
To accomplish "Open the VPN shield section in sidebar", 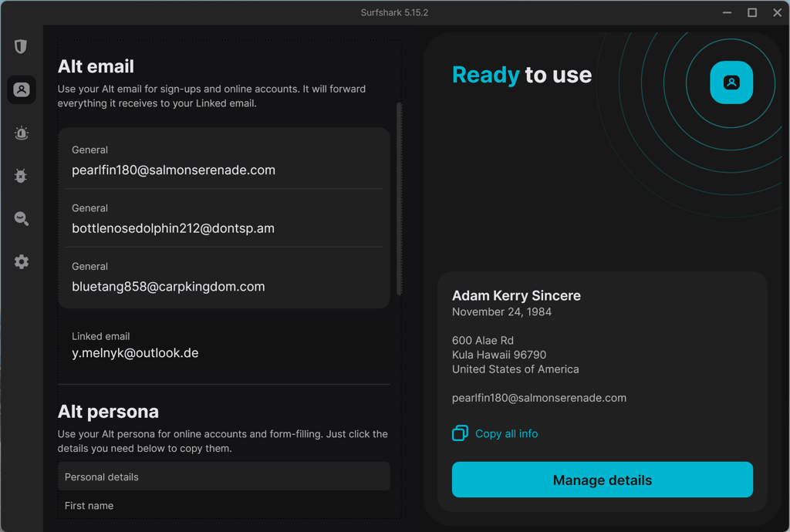I will pos(21,46).
